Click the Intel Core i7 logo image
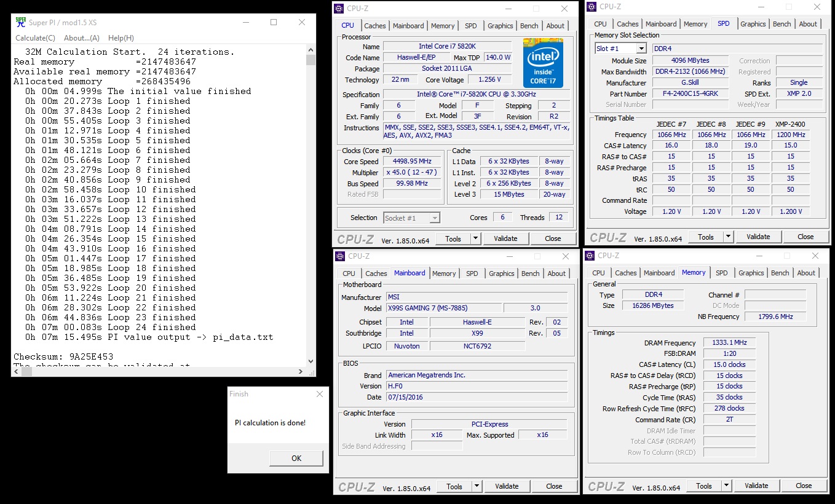The width and height of the screenshot is (835, 504). point(543,62)
